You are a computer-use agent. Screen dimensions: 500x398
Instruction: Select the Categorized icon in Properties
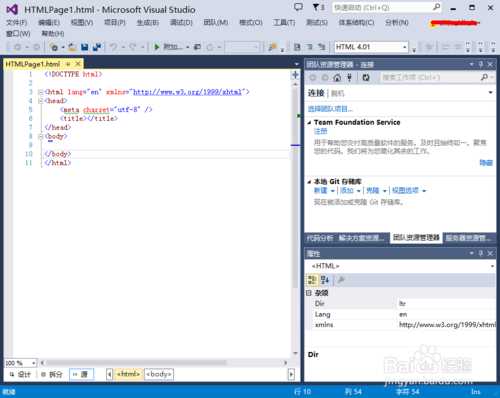coord(312,280)
